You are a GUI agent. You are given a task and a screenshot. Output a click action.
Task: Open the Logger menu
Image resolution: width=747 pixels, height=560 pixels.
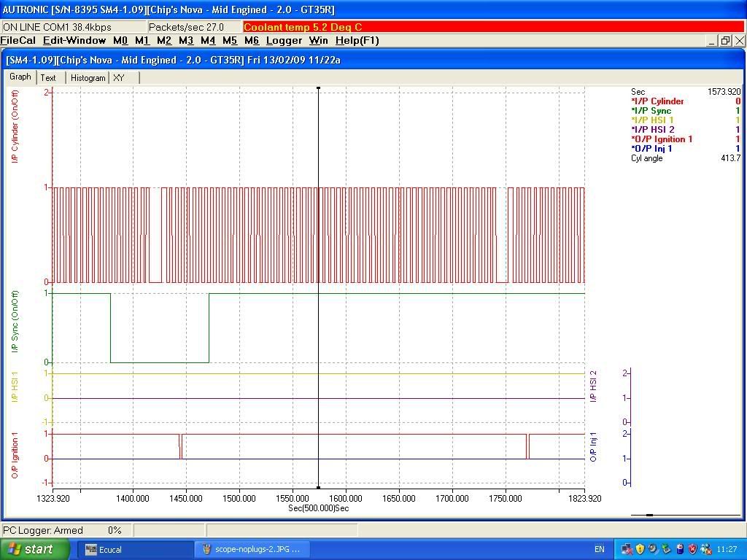284,41
